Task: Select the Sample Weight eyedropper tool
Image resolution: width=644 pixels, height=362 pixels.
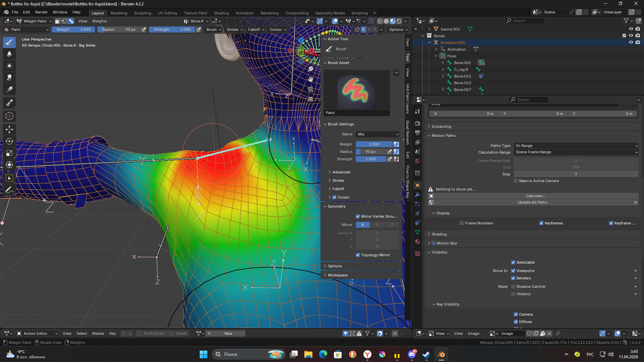Action: tap(9, 103)
